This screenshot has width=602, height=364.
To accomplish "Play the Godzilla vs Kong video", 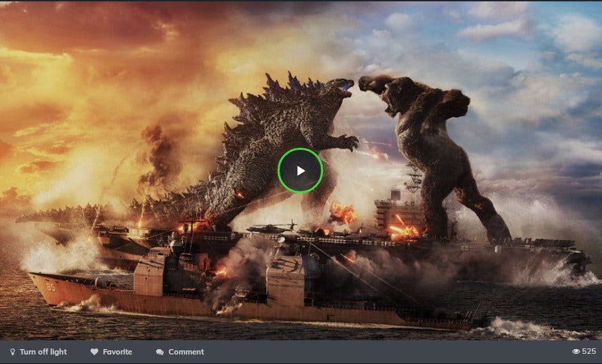I will (x=300, y=170).
